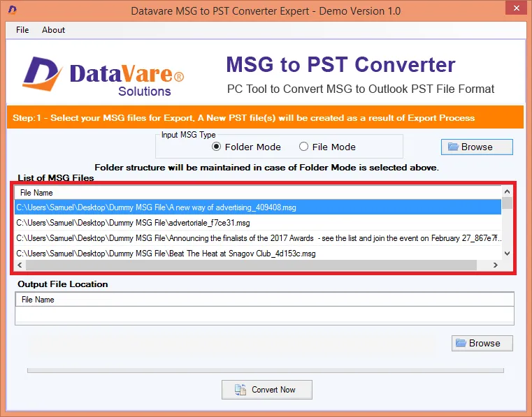The width and height of the screenshot is (532, 417).
Task: Select the 'Announcing the finalists of the 2017 Awards' row
Action: [258, 238]
